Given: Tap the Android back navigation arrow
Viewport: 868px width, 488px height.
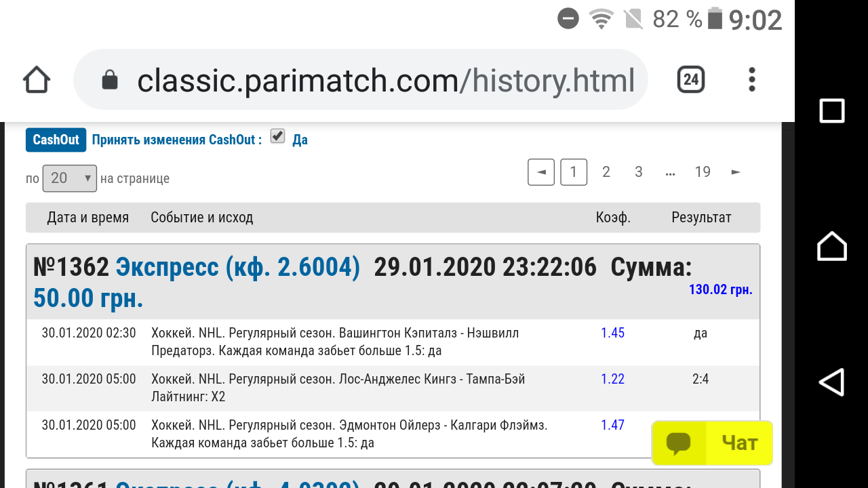Looking at the screenshot, I should tap(832, 382).
